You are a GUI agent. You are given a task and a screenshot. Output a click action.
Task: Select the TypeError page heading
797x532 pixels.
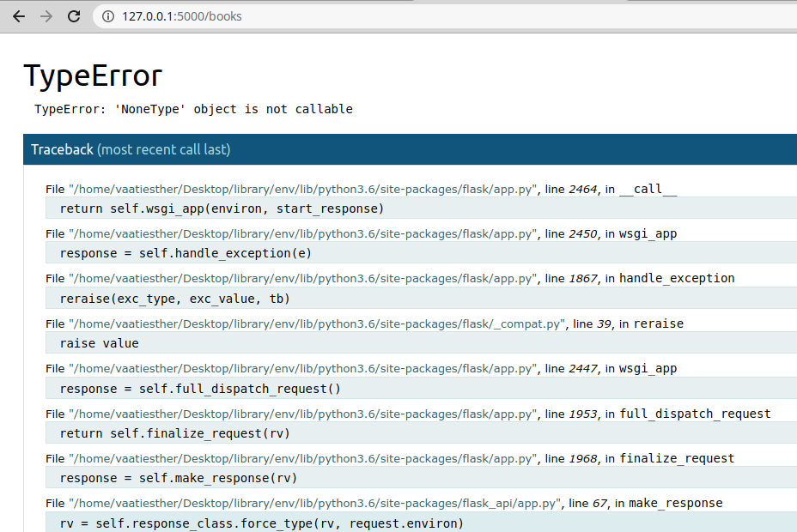pos(92,76)
